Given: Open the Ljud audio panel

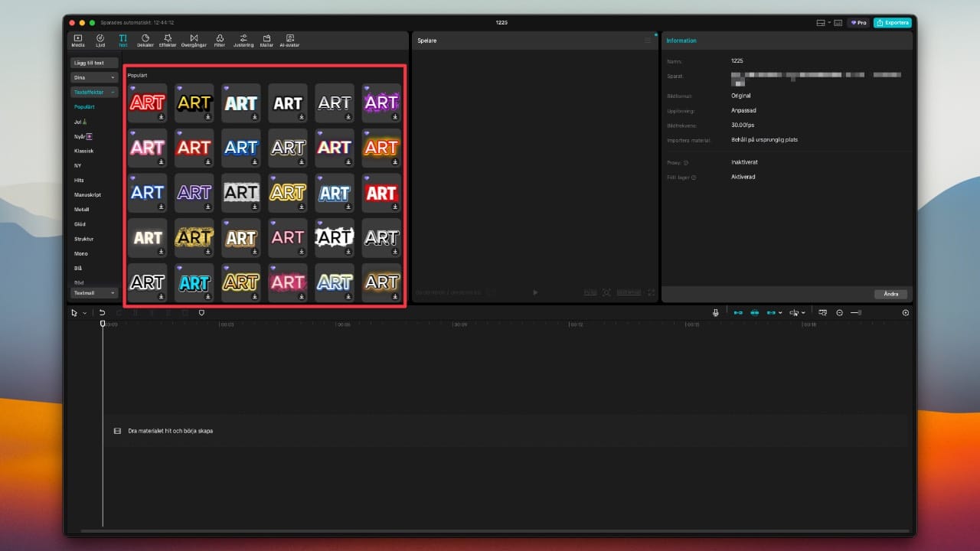Looking at the screenshot, I should click(100, 40).
